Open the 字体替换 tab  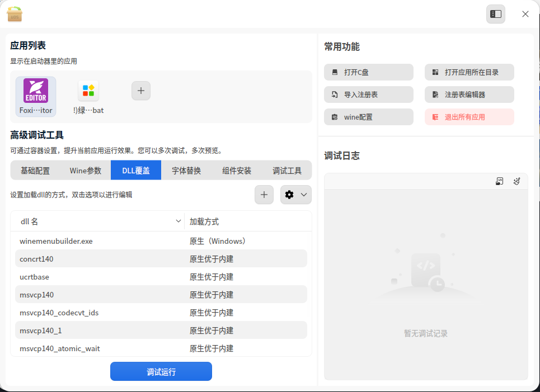[186, 171]
